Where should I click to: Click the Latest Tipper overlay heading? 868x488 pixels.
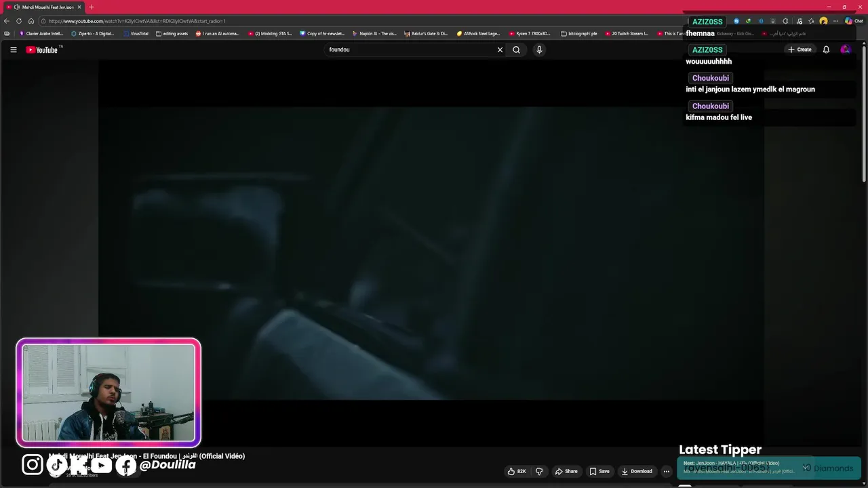(x=720, y=449)
